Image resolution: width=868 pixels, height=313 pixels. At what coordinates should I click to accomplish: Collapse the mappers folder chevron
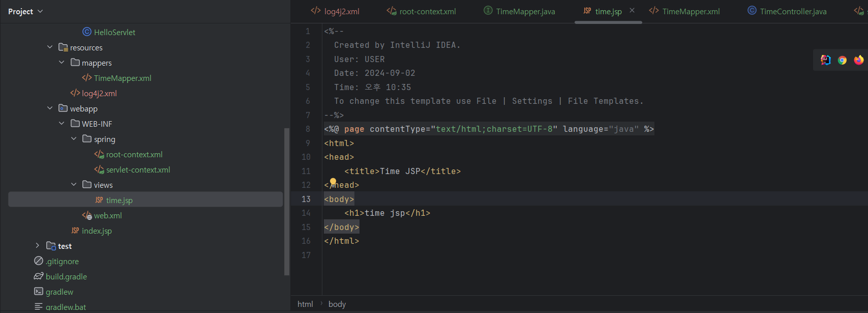click(x=62, y=63)
